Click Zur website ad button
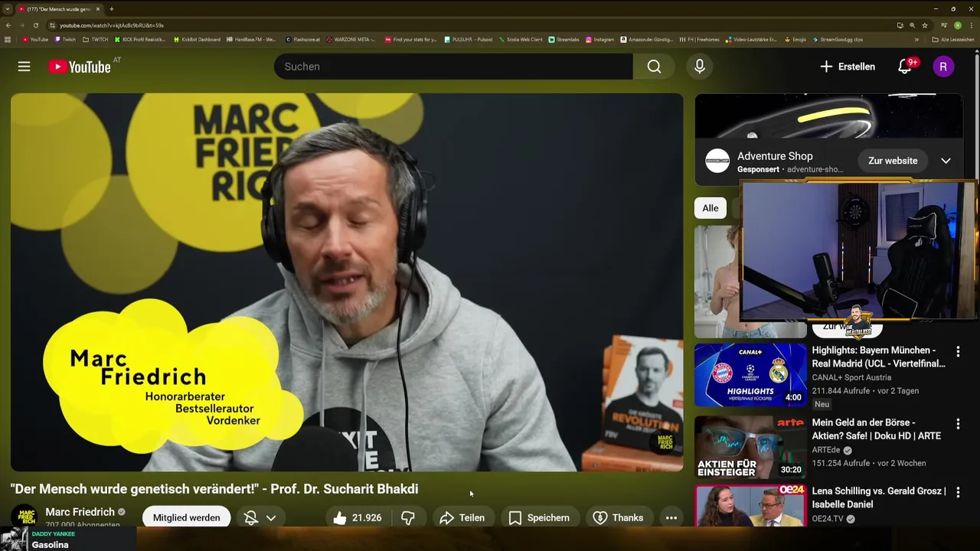 click(x=893, y=161)
